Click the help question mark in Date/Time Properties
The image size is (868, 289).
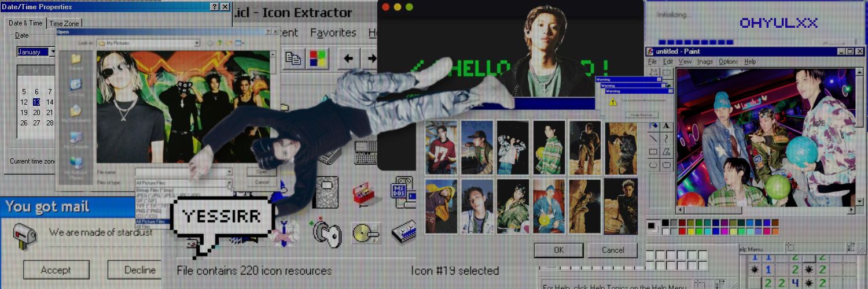[214, 6]
